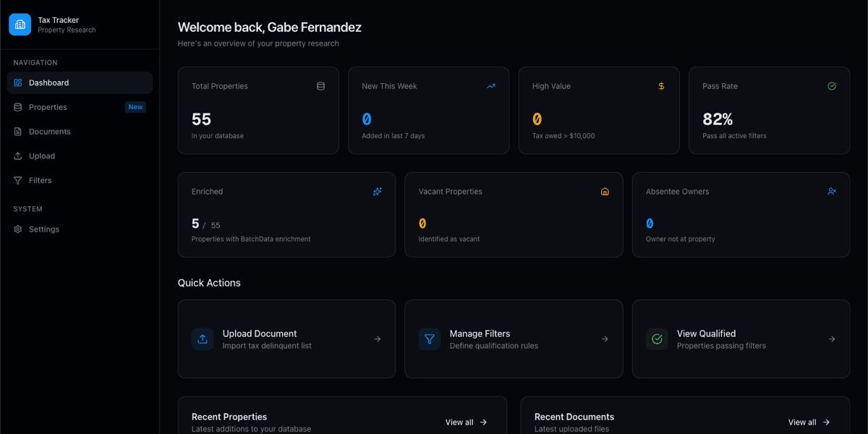The image size is (868, 434).
Task: Click the dollar sign icon in High Value card
Action: (661, 86)
